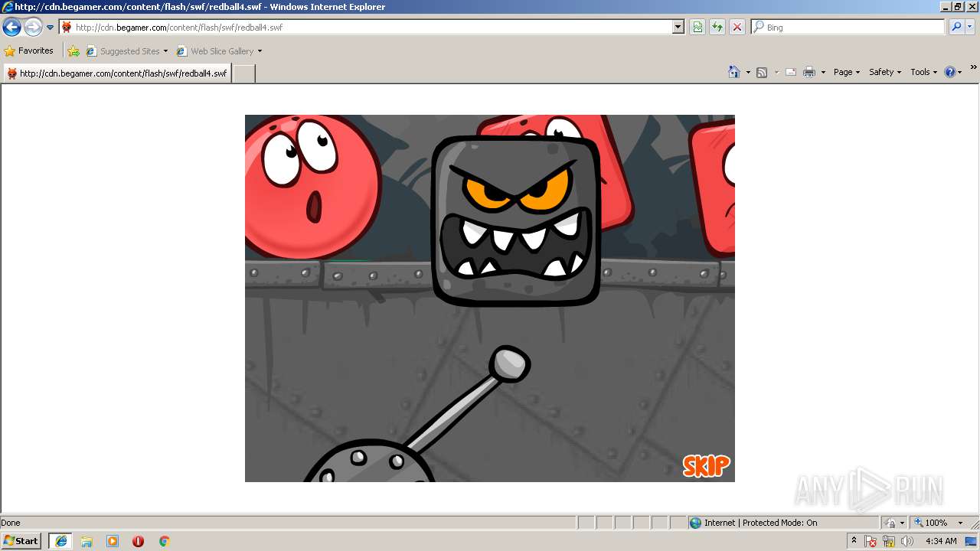Skip the game intro with SKIP
980x551 pixels.
(x=706, y=465)
